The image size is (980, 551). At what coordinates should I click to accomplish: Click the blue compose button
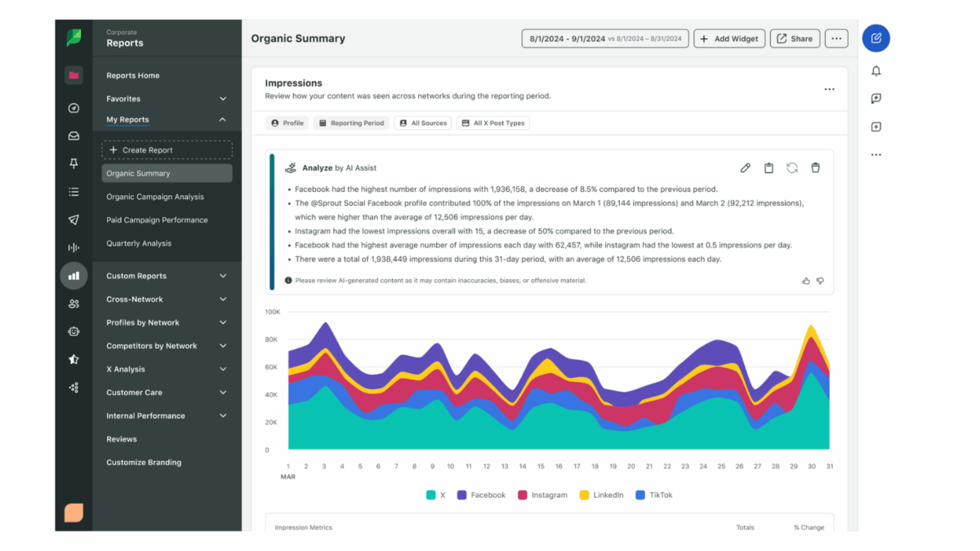[x=876, y=38]
